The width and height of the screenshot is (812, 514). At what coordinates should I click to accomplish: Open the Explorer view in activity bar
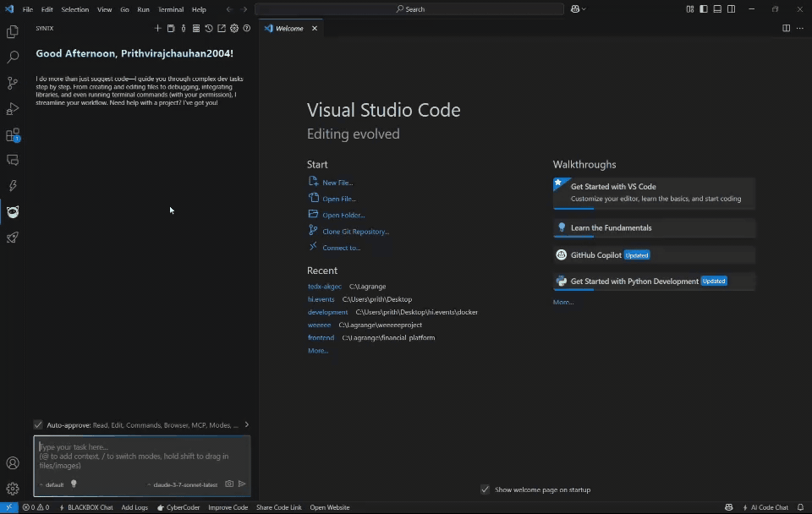pos(13,31)
